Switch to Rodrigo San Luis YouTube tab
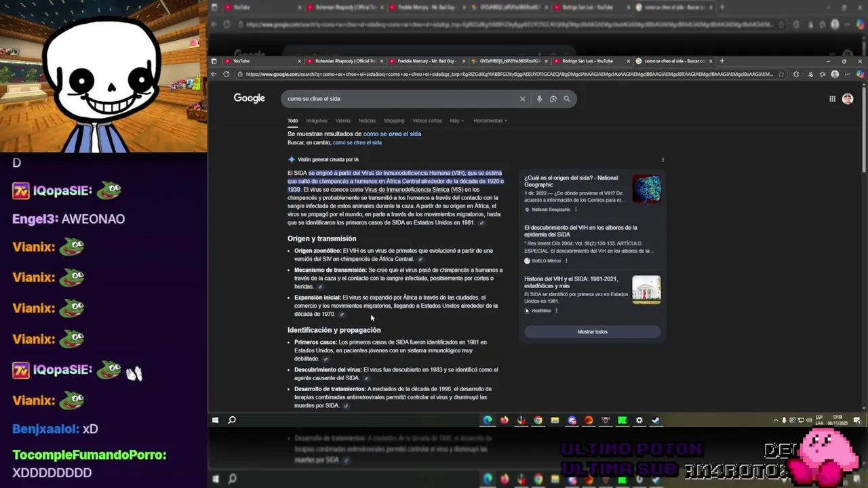 [593, 61]
